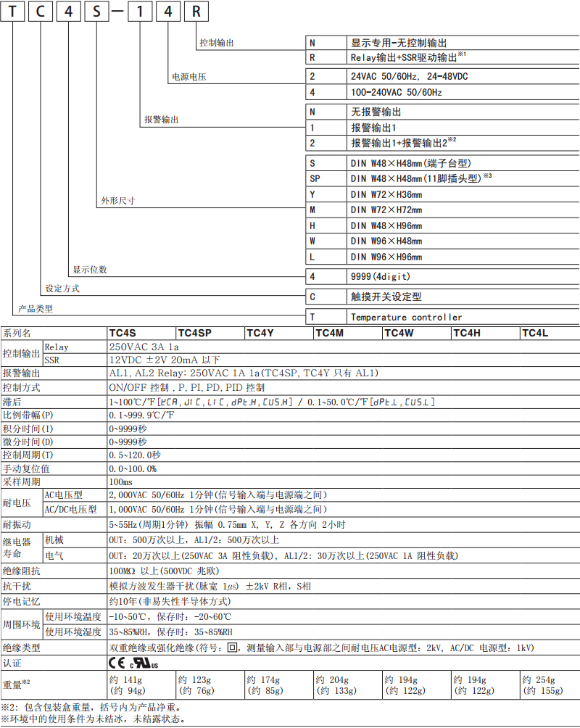Image resolution: width=580 pixels, height=728 pixels.
Task: Click the "绝缘阻抗" row label
Action: (x=21, y=571)
